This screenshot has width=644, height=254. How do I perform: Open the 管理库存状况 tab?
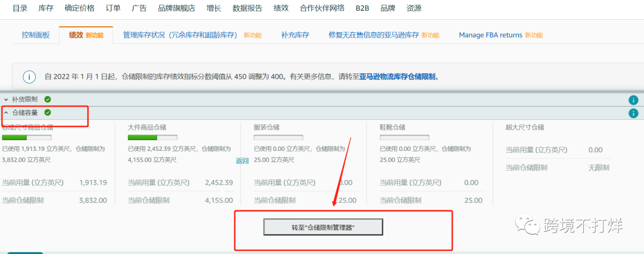[180, 35]
